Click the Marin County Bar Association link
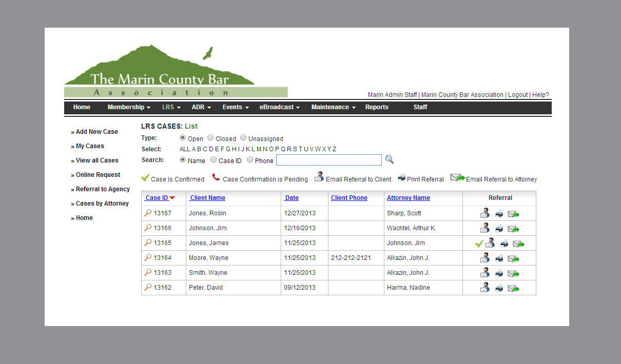 tap(462, 95)
